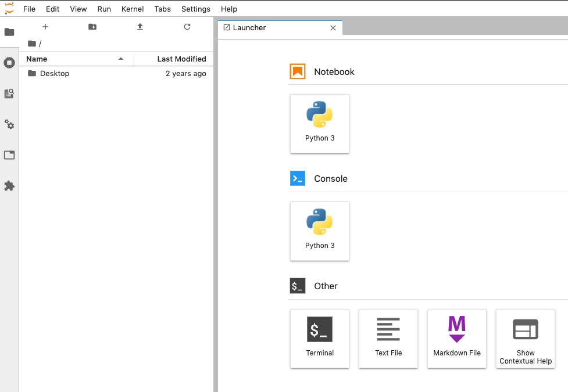Open the Edit menu
Viewport: 568px width, 392px height.
click(52, 9)
